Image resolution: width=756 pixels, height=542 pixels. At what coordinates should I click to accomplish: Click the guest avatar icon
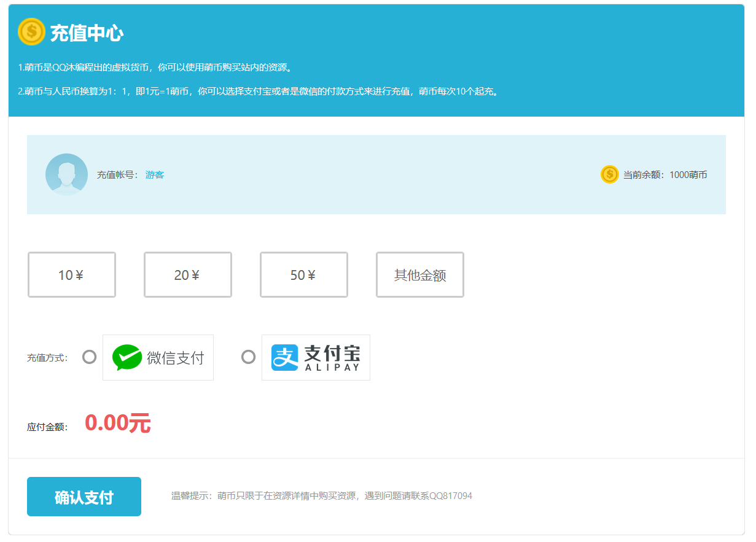point(66,174)
